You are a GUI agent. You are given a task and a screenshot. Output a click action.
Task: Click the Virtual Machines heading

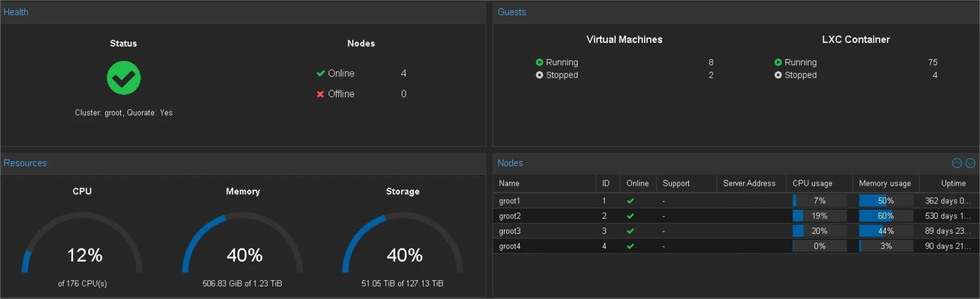[624, 40]
